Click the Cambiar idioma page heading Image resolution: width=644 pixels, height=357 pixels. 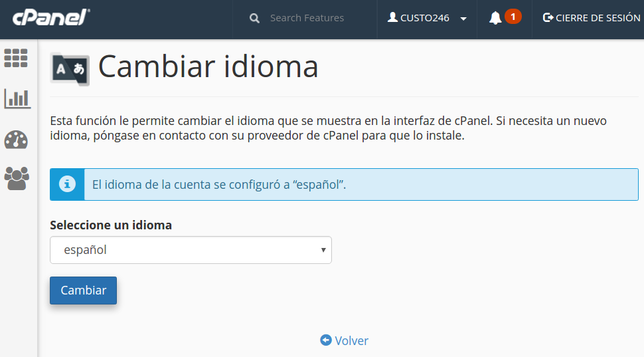pyautogui.click(x=208, y=66)
